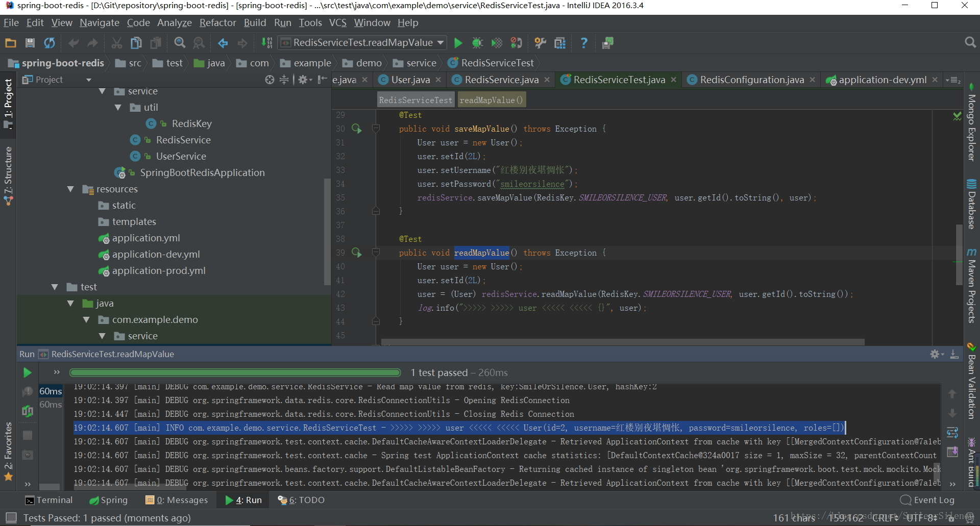Screen dimensions: 980x526
Task: Click the Synchronize refresh icon
Action: (x=50, y=43)
